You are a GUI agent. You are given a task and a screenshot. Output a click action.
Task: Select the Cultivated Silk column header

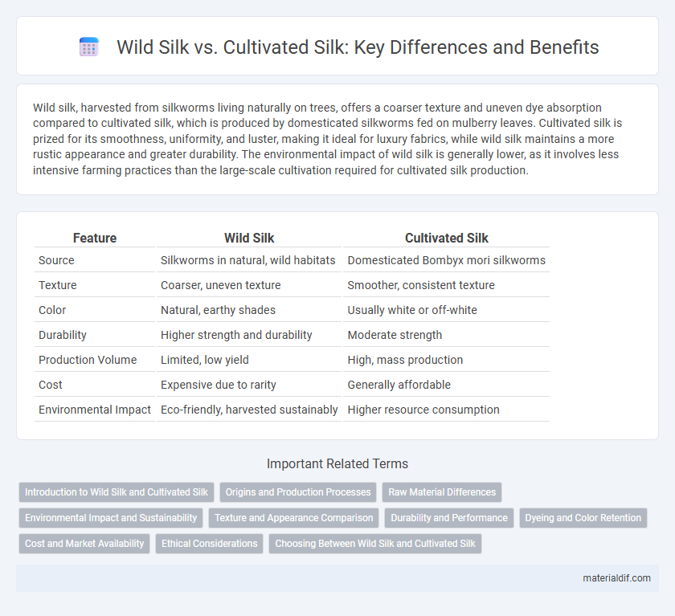[447, 238]
